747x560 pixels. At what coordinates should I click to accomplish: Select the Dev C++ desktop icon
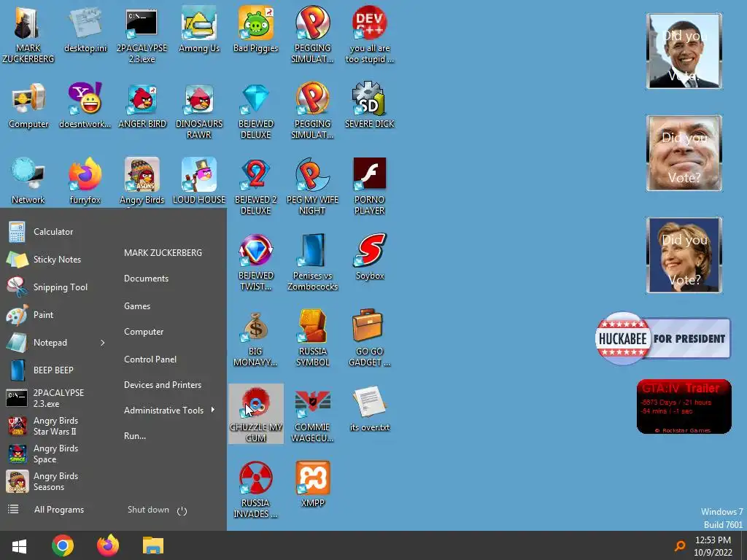point(370,34)
